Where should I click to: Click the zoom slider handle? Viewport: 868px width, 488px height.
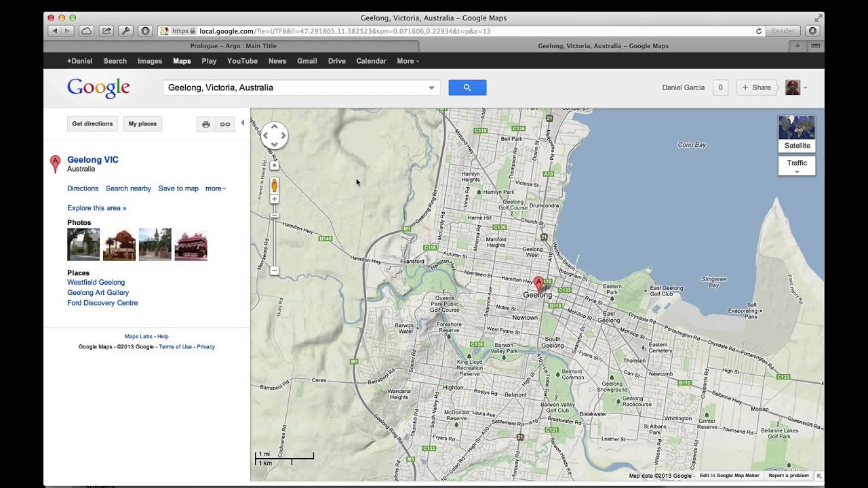coord(275,215)
